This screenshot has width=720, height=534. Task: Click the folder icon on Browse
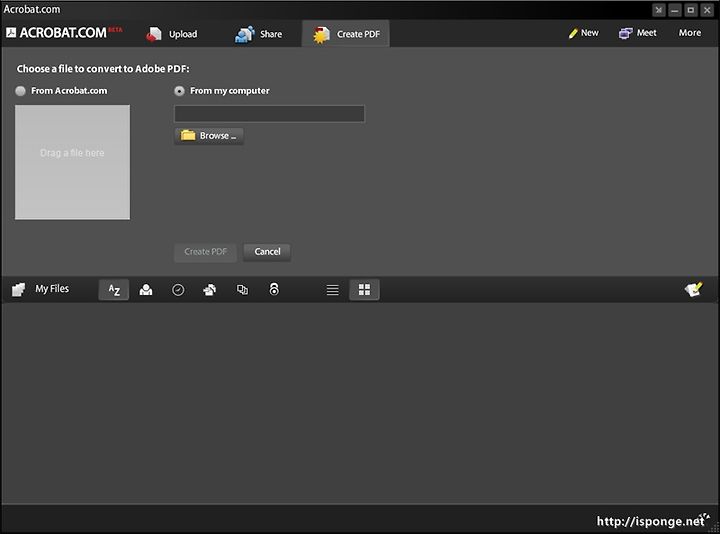pyautogui.click(x=188, y=135)
